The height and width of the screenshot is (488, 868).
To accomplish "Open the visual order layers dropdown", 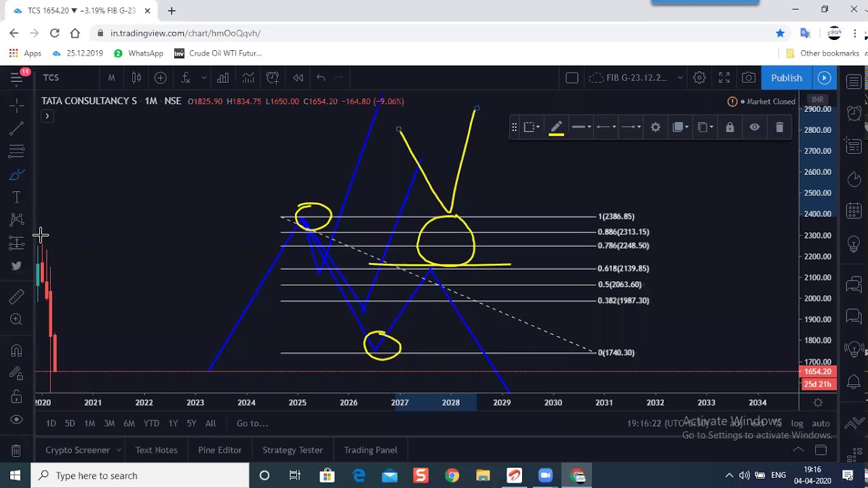I will [x=680, y=127].
